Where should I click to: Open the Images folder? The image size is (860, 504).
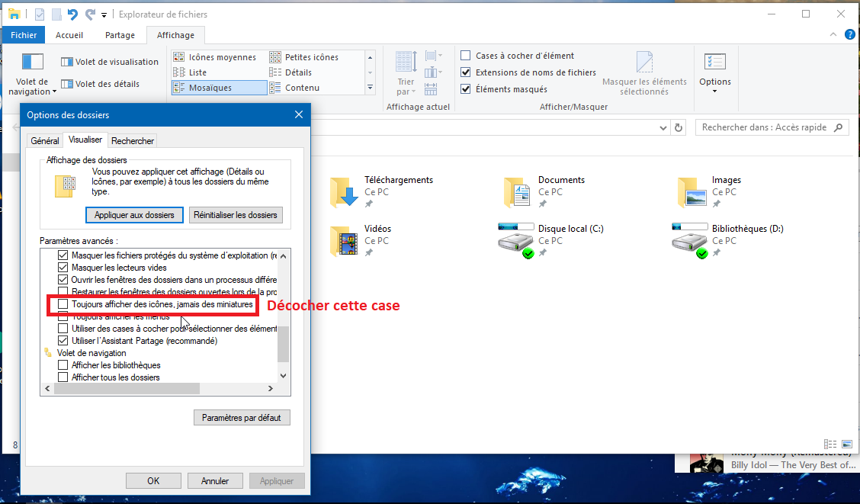pos(709,191)
